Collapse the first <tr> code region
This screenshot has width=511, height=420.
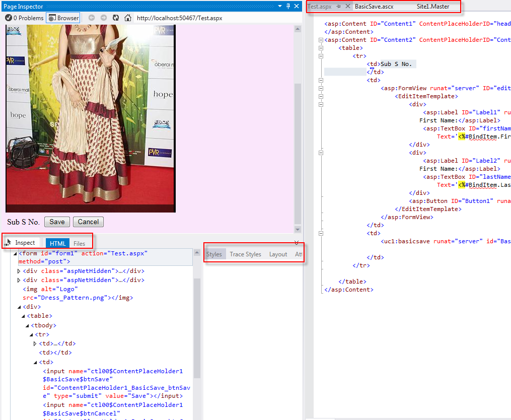pyautogui.click(x=321, y=56)
